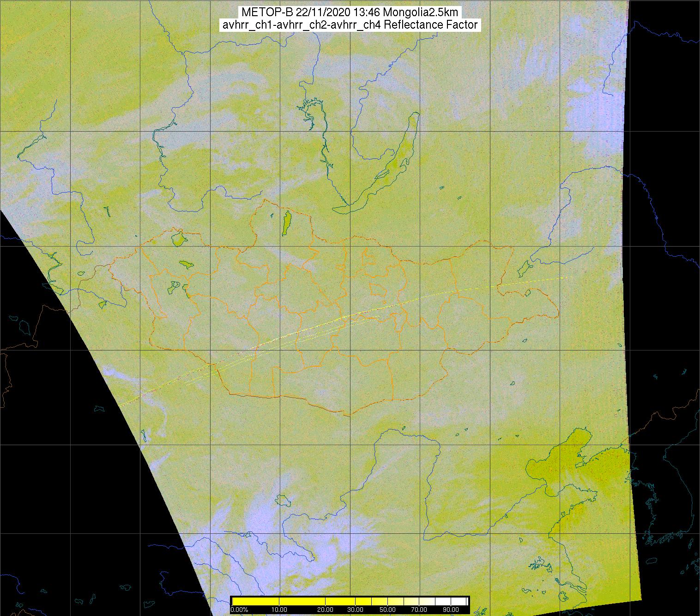Screen dimensions: 700x616
Task: Click the "20.00" label on the color scale
Action: tap(326, 610)
